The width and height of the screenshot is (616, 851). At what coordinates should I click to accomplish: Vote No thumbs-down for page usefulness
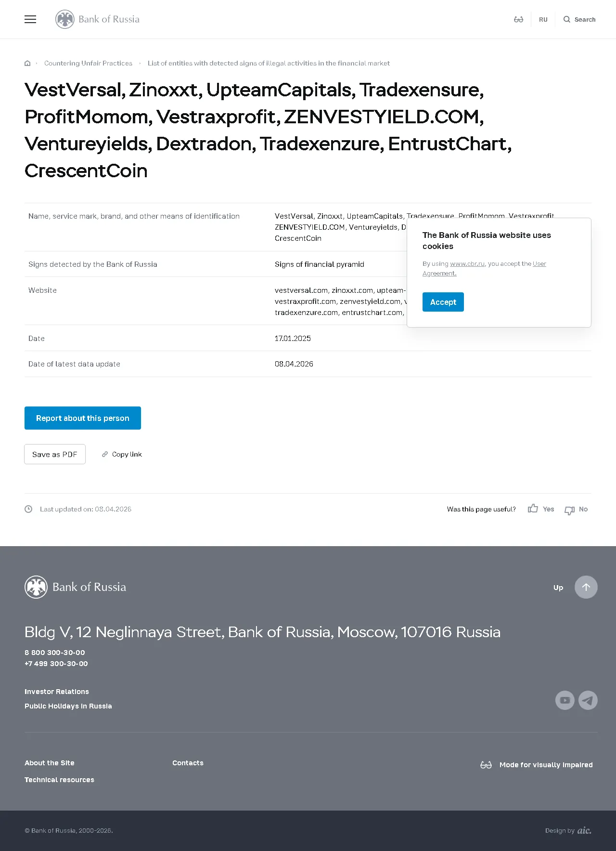pos(576,510)
